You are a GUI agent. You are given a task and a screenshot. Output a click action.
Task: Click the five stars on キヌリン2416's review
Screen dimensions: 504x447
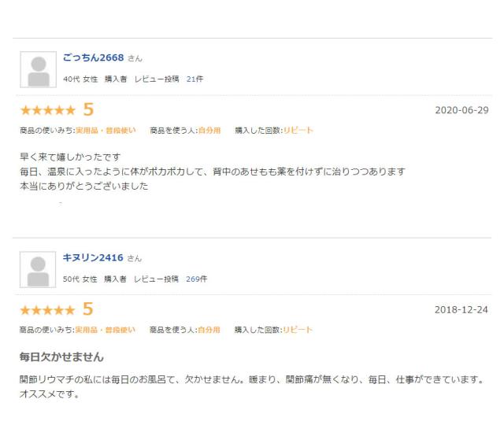coord(47,310)
